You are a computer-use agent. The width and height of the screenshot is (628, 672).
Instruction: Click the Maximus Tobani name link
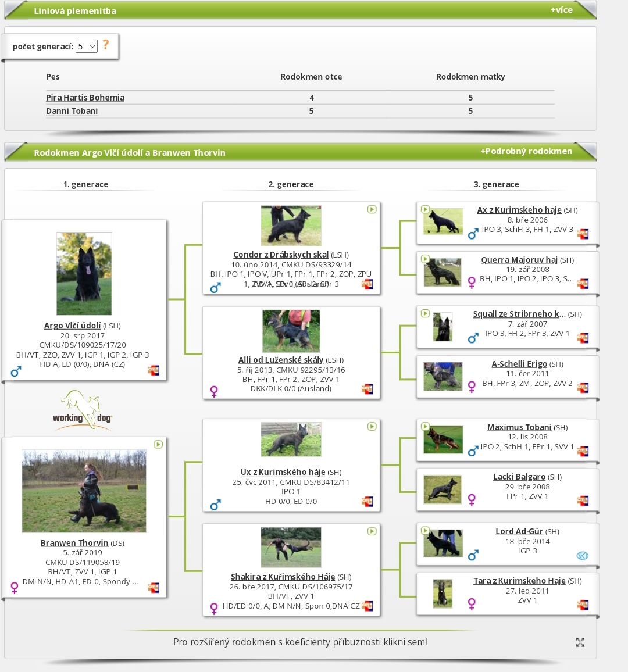[x=519, y=427]
